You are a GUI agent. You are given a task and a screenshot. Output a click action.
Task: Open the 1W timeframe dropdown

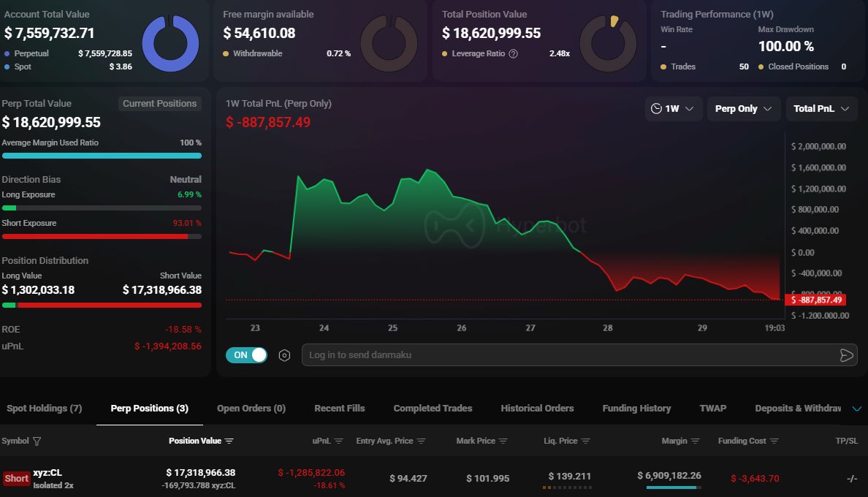673,108
